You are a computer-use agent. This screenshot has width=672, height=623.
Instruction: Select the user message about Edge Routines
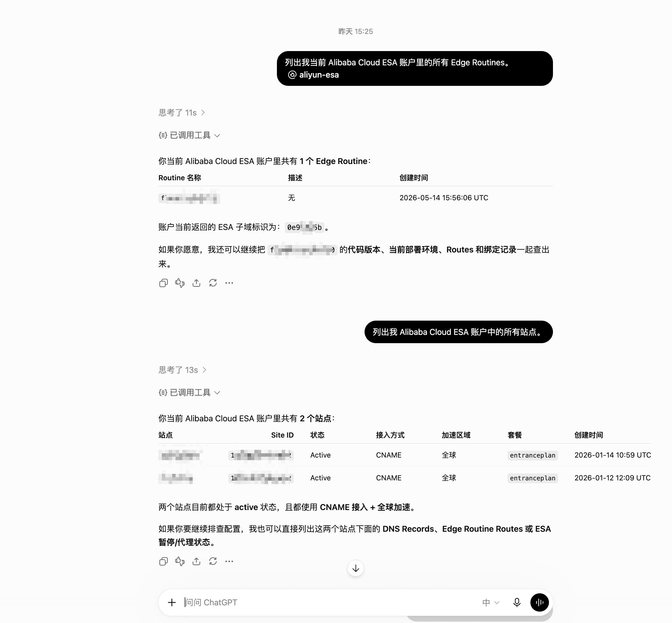(415, 68)
